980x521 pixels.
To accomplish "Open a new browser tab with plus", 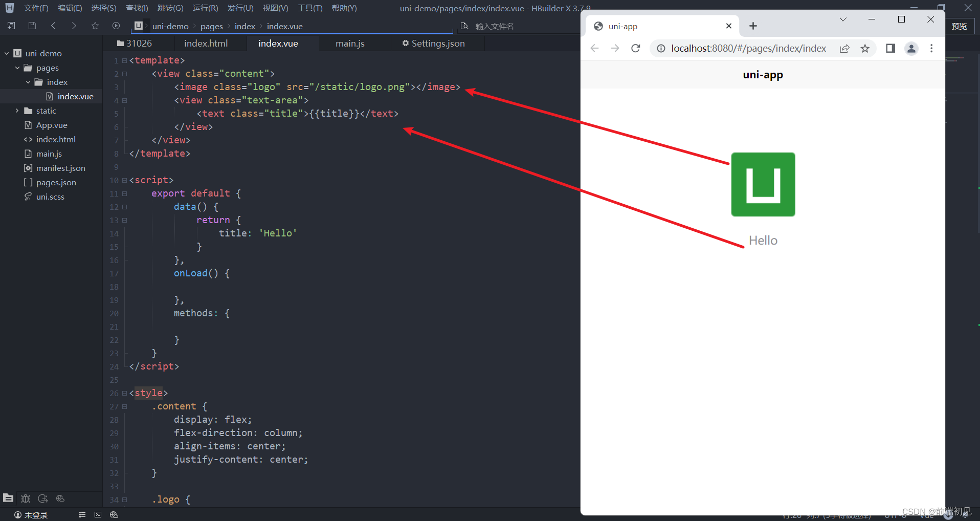I will 753,26.
